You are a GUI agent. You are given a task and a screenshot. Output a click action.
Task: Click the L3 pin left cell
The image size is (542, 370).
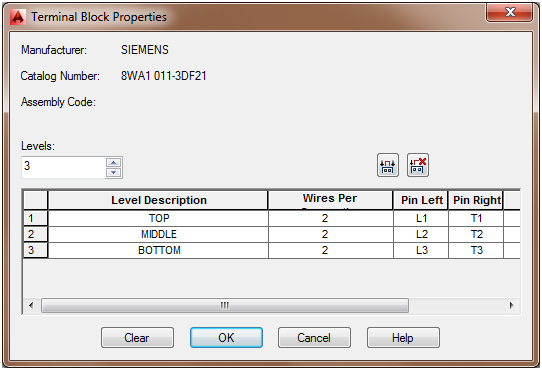point(421,250)
